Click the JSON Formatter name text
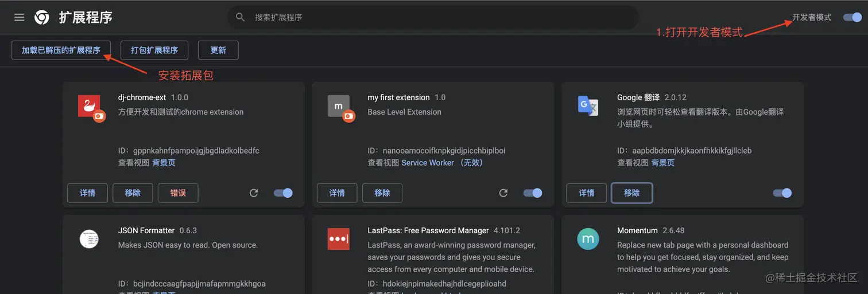The height and width of the screenshot is (294, 868). pos(146,230)
